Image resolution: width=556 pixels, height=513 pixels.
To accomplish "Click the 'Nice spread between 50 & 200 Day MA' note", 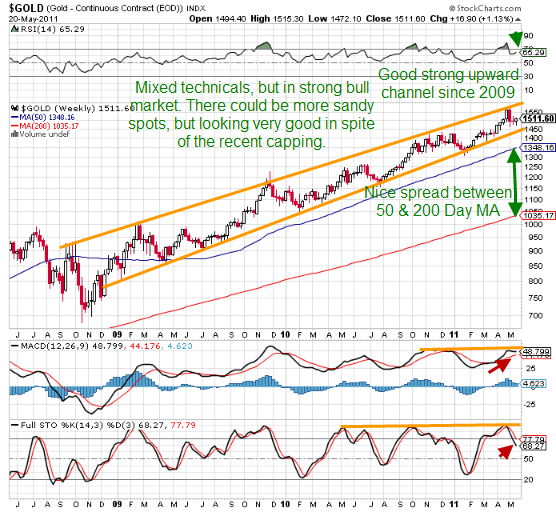I will 438,201.
